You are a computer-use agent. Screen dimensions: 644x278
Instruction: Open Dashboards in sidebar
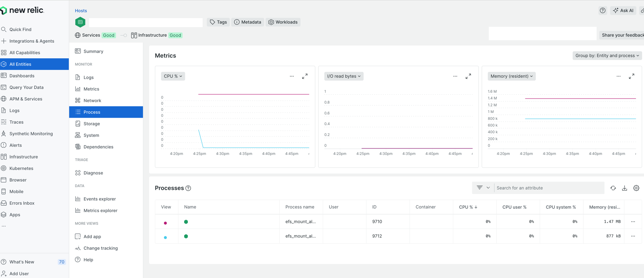(x=22, y=76)
